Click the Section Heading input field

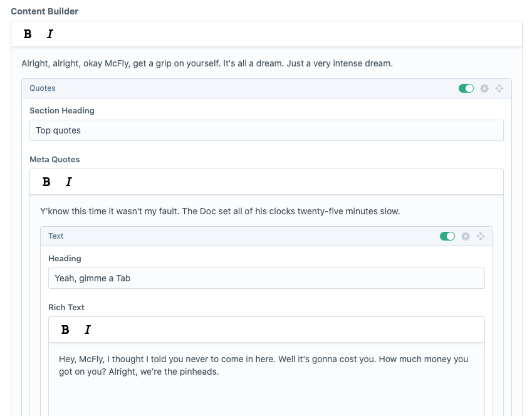point(266,130)
